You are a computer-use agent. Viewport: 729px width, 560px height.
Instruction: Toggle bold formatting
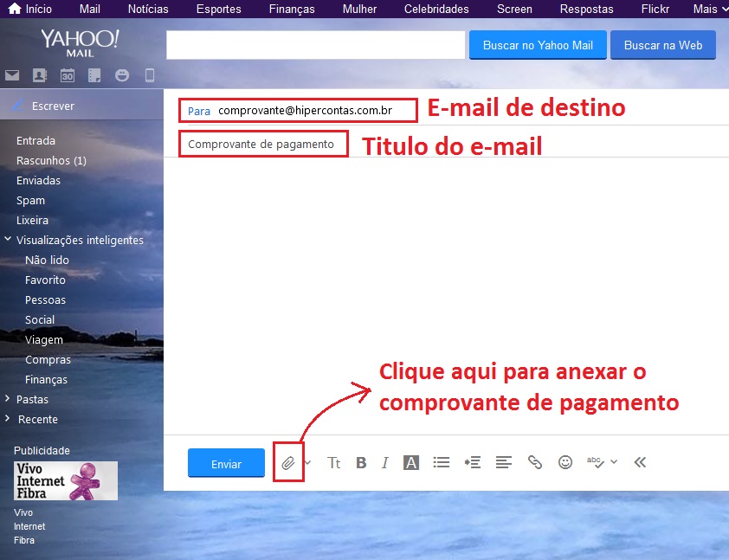(361, 463)
